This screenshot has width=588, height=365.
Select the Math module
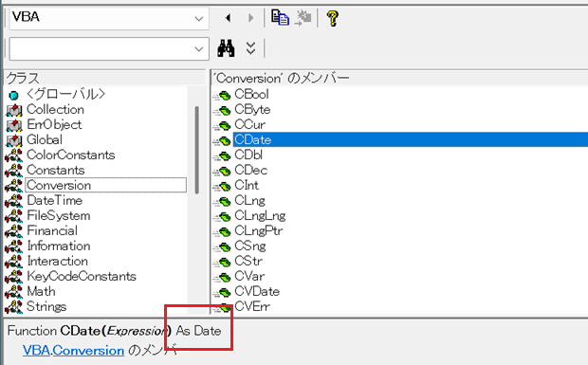(x=41, y=291)
